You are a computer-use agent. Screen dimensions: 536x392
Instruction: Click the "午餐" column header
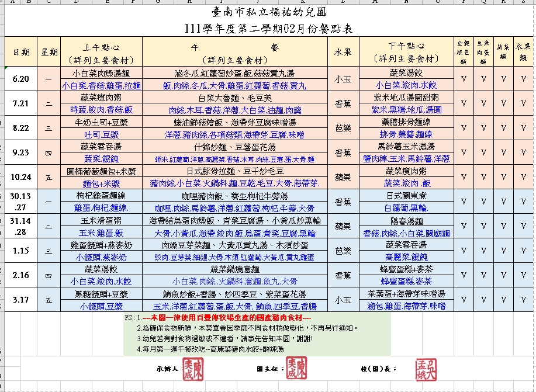(x=235, y=51)
